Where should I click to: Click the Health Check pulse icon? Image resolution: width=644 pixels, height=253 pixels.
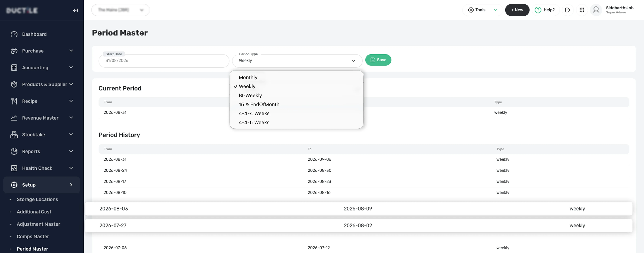pos(14,168)
